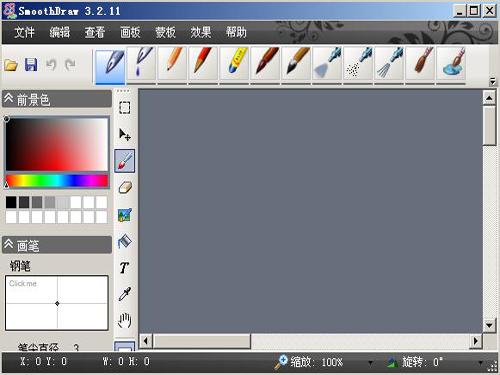This screenshot has width=500, height=375.
Task: Open the 效果 menu
Action: coord(201,32)
